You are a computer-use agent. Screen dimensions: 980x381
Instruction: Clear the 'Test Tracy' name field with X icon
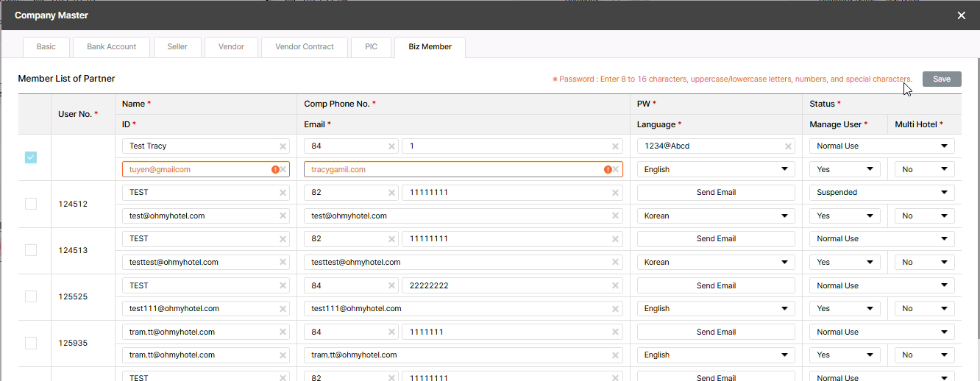pyautogui.click(x=283, y=146)
